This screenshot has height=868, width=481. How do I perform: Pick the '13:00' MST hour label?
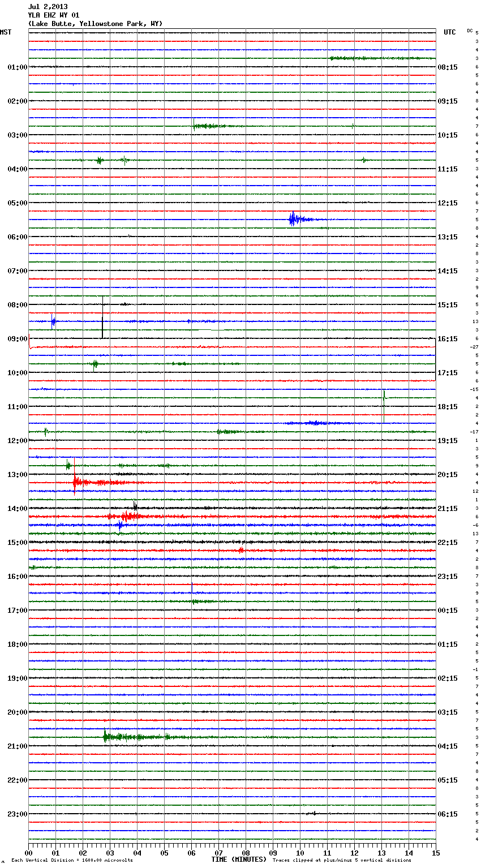click(18, 475)
